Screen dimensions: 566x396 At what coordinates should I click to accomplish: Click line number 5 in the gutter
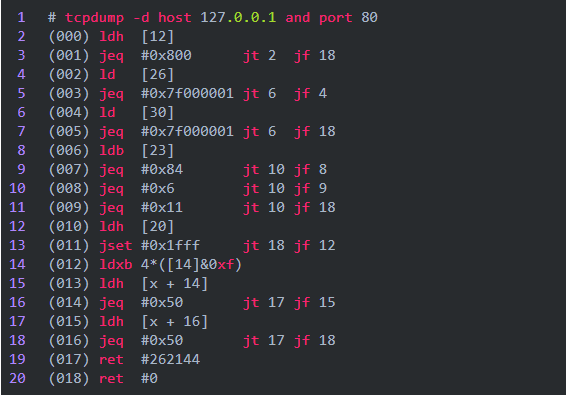(21, 93)
